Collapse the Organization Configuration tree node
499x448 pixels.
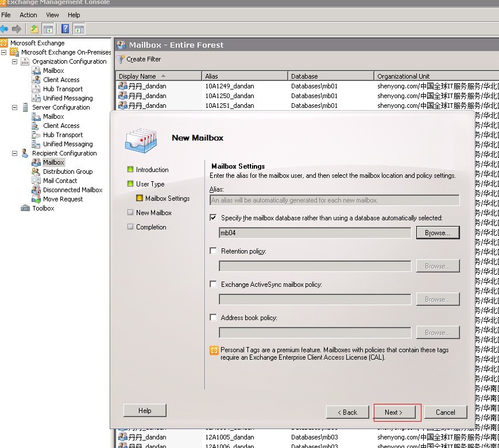point(14,61)
